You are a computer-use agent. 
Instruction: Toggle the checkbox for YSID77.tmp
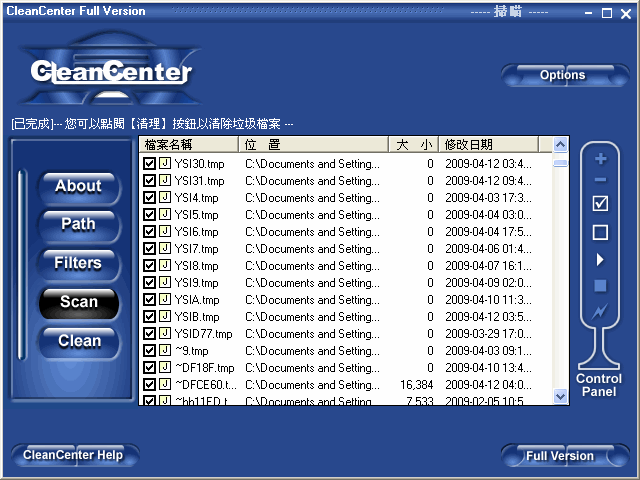pos(149,334)
